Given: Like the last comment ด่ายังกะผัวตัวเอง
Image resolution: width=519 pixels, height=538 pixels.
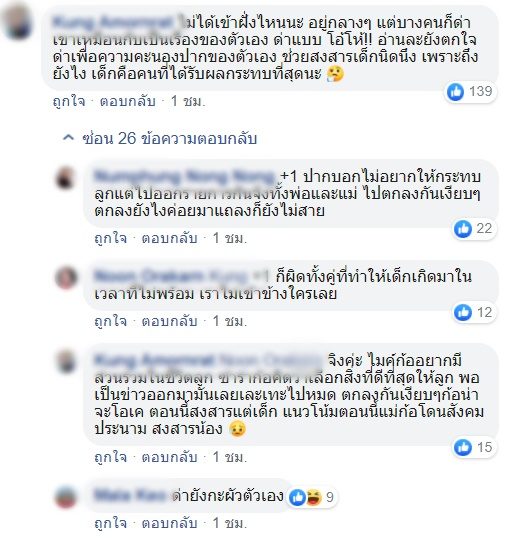Looking at the screenshot, I should coord(110,524).
